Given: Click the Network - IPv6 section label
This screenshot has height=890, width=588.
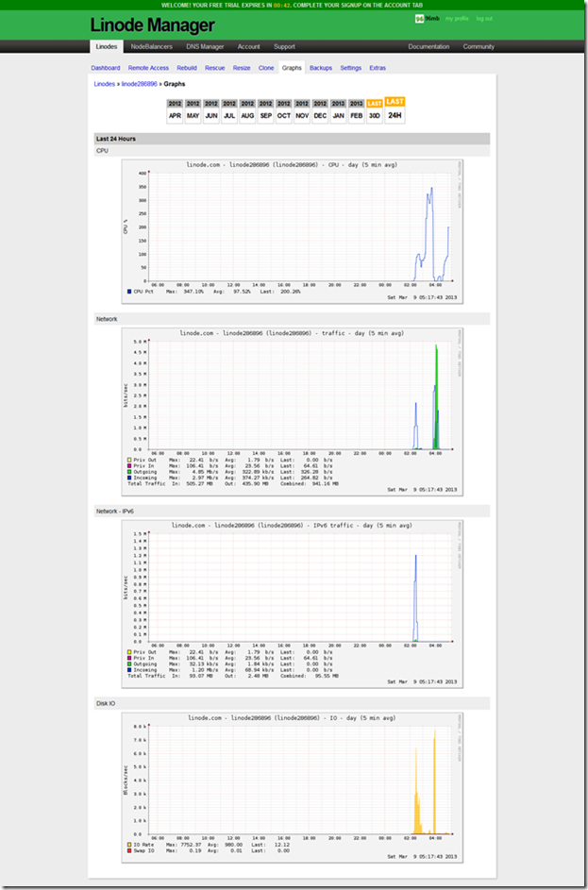Looking at the screenshot, I should click(115, 512).
